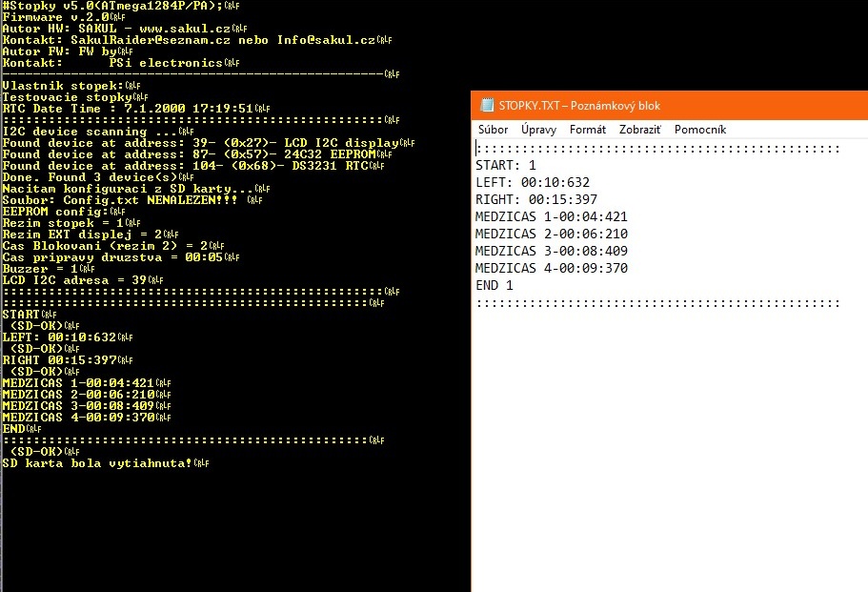Click the RIGHT: 00:15:397 line in Notepad
Screen dimensions: 868x592
tap(535, 199)
